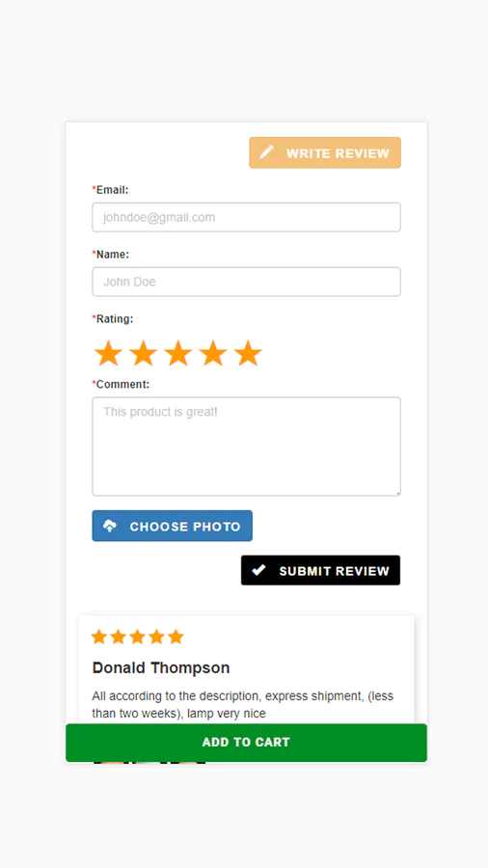Click the Write Review button

(x=325, y=152)
